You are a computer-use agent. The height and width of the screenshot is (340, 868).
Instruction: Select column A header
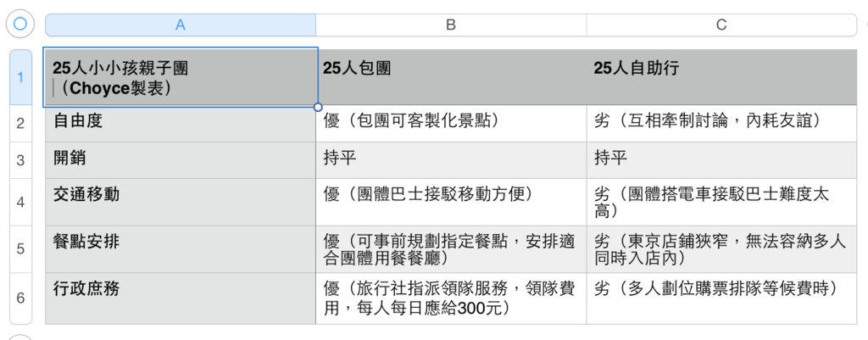pyautogui.click(x=180, y=25)
